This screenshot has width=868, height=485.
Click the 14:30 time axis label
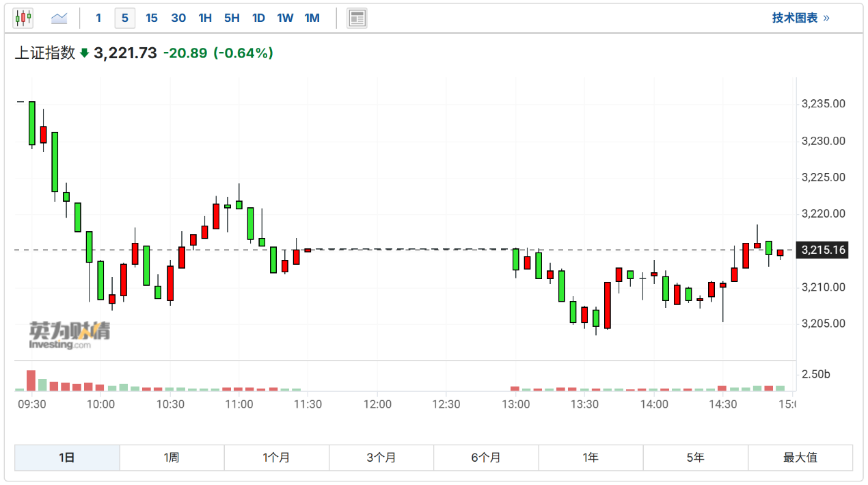(x=723, y=404)
